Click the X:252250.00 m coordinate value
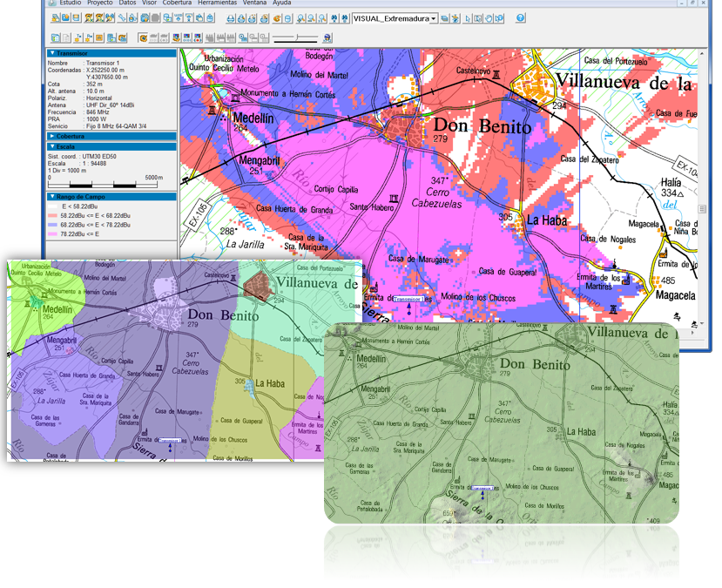Viewport: 722px width, 588px height. pyautogui.click(x=105, y=70)
